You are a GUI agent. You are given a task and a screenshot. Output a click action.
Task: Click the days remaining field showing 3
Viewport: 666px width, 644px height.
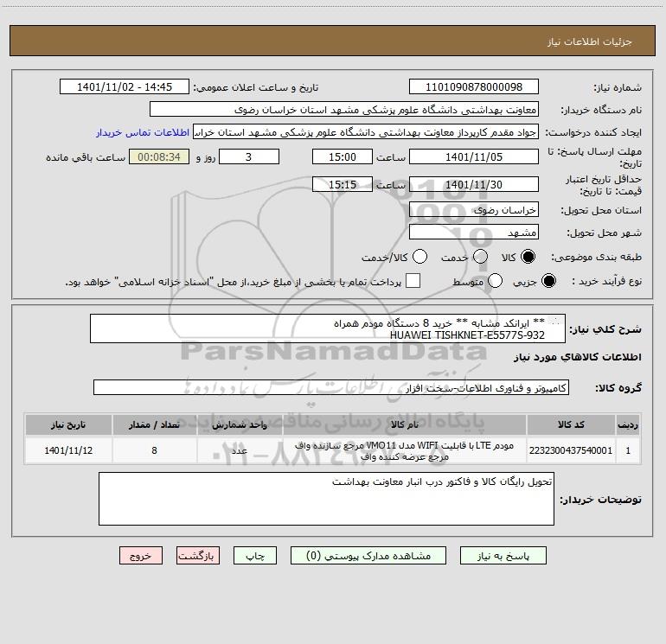(x=249, y=156)
